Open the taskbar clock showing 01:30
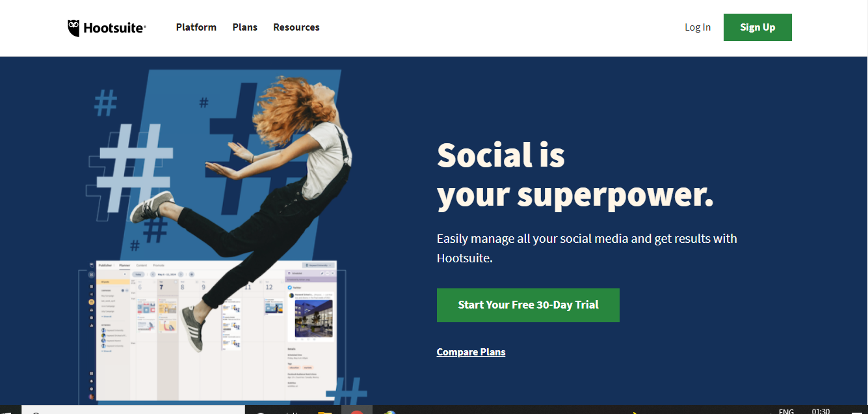 (821, 411)
